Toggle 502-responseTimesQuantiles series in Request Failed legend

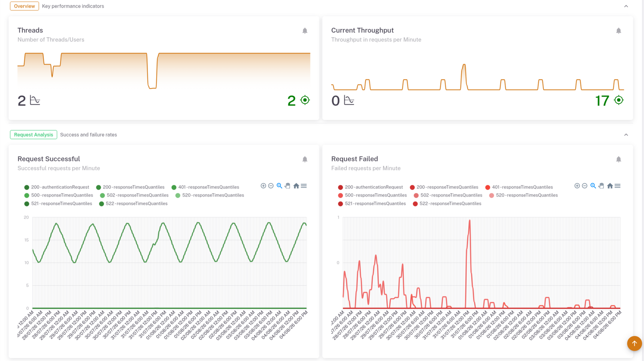[448, 195]
